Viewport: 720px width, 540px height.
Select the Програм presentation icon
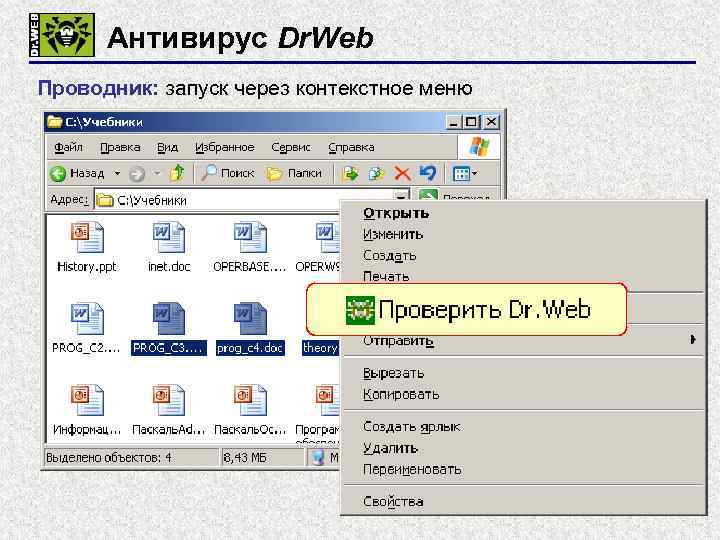click(327, 400)
